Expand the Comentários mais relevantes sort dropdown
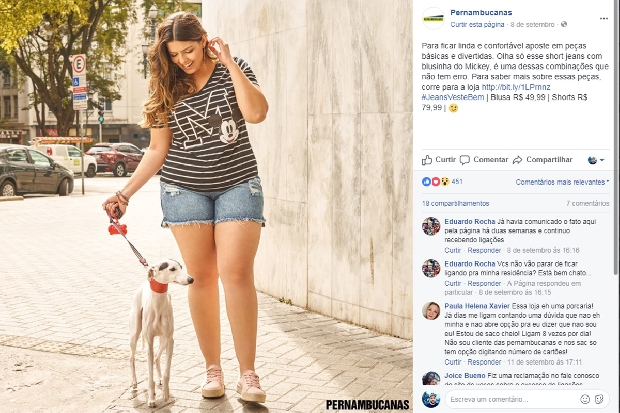Viewport: 620px width, 413px height. point(562,182)
